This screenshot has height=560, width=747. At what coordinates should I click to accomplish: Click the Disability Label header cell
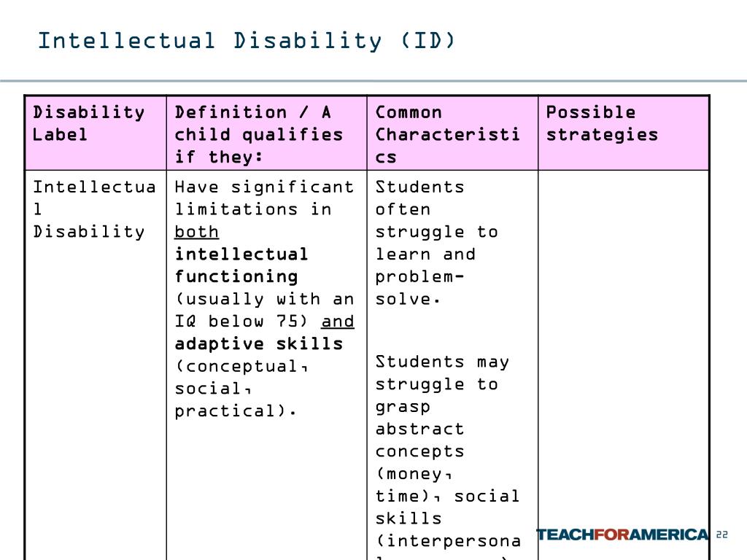coord(96,133)
